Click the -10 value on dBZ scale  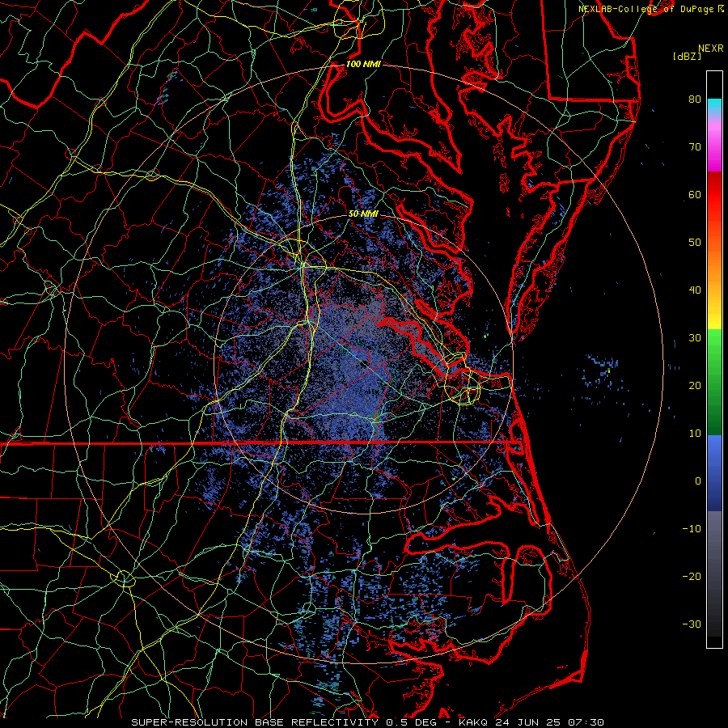click(692, 529)
